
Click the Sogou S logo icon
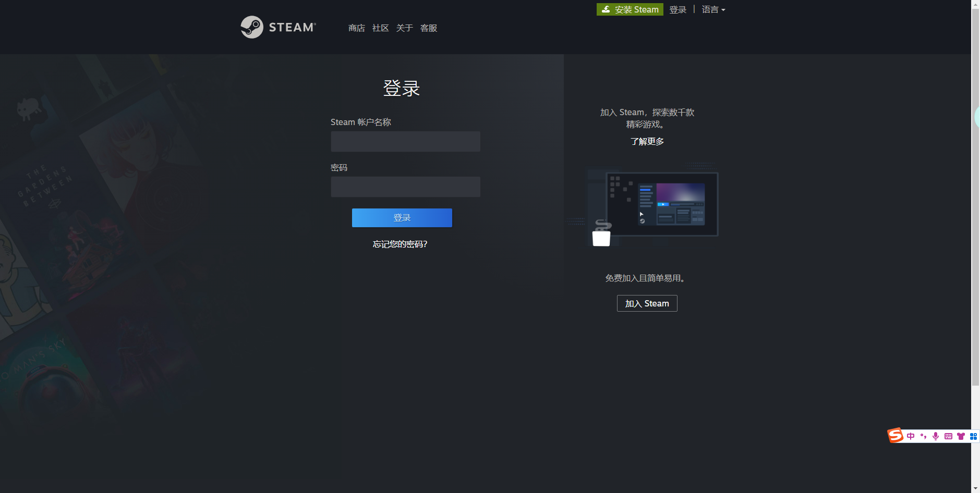tap(896, 436)
